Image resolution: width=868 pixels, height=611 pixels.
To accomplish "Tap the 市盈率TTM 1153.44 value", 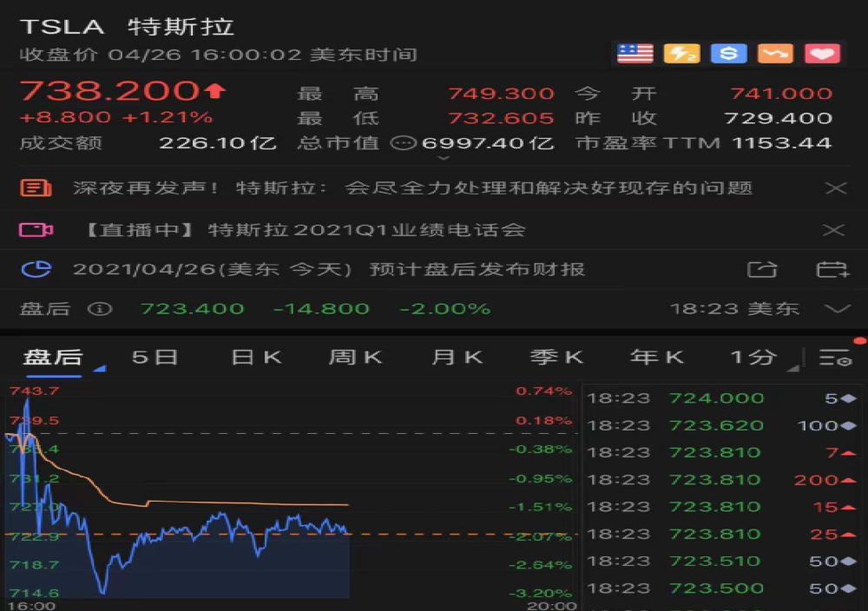I will pos(782,143).
